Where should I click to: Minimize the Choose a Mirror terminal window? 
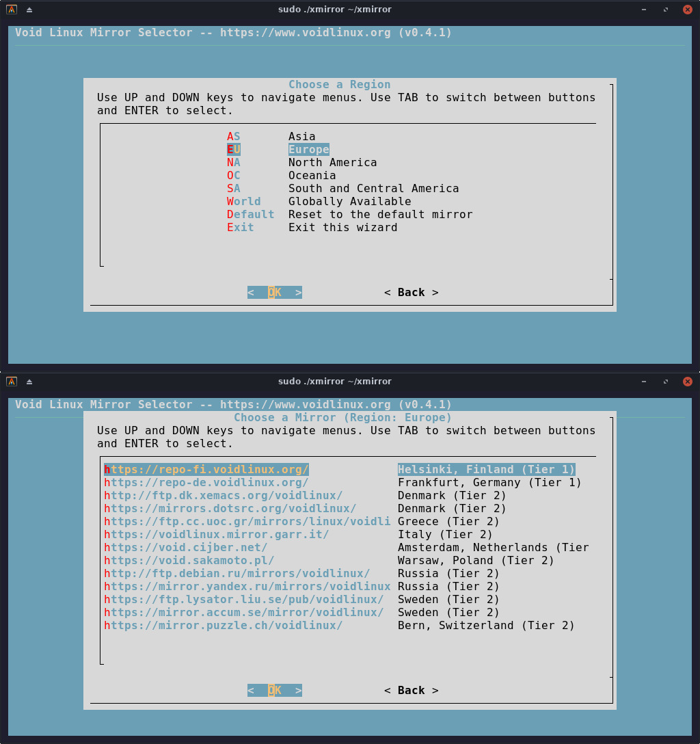coord(643,382)
